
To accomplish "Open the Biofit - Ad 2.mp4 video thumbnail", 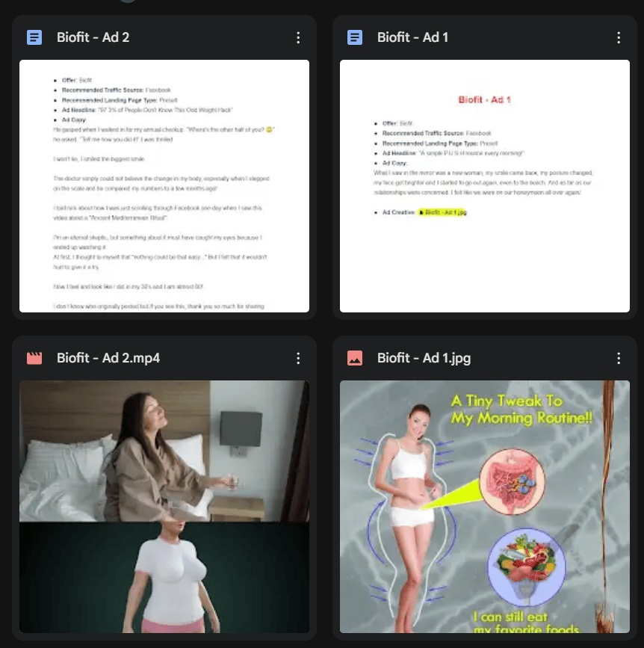I will pos(164,507).
